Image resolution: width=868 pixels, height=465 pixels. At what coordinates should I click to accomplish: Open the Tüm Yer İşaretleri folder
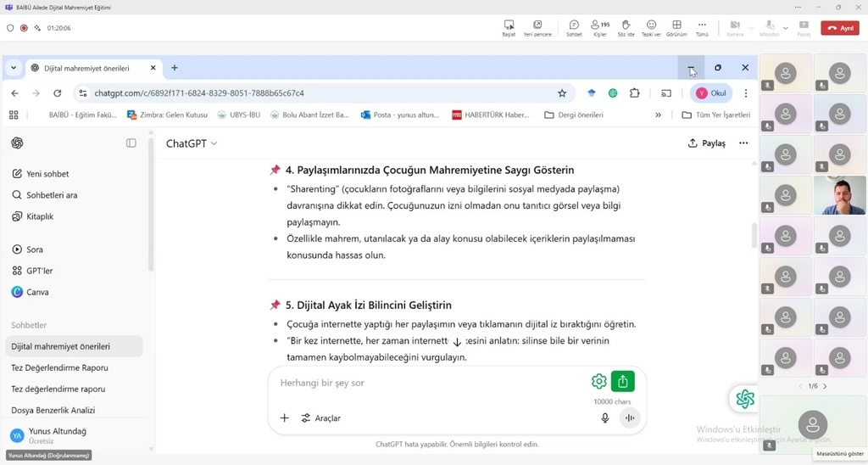click(716, 115)
